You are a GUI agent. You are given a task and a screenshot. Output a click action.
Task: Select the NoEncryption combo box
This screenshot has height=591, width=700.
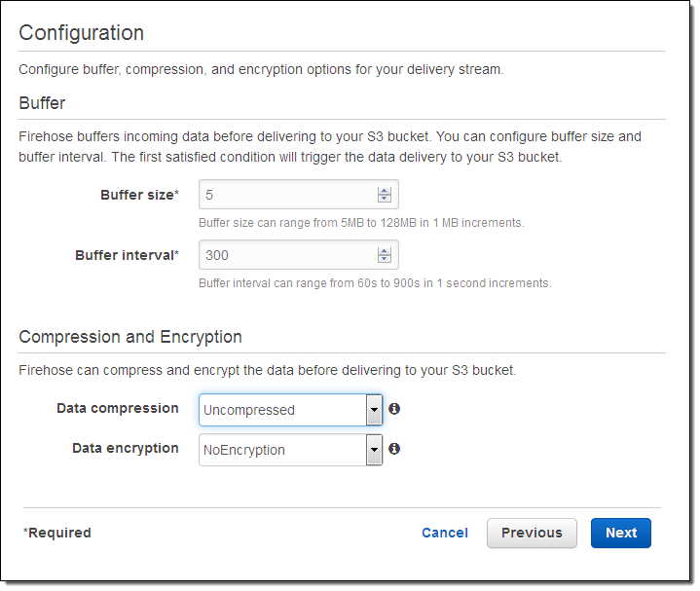tap(291, 450)
